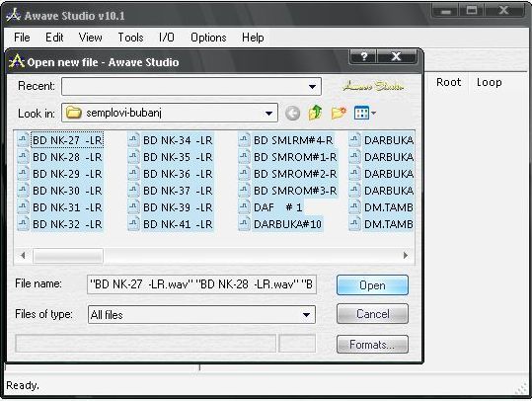Screen dimensions: 532x401
Task: Open the I/O menu
Action: pyautogui.click(x=166, y=38)
